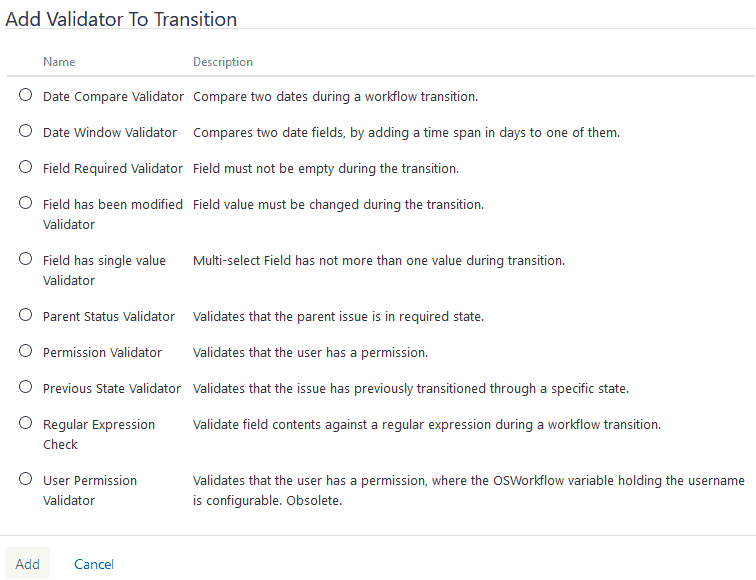Click the Add Validator To Transition heading
756x580 pixels.
pos(121,19)
